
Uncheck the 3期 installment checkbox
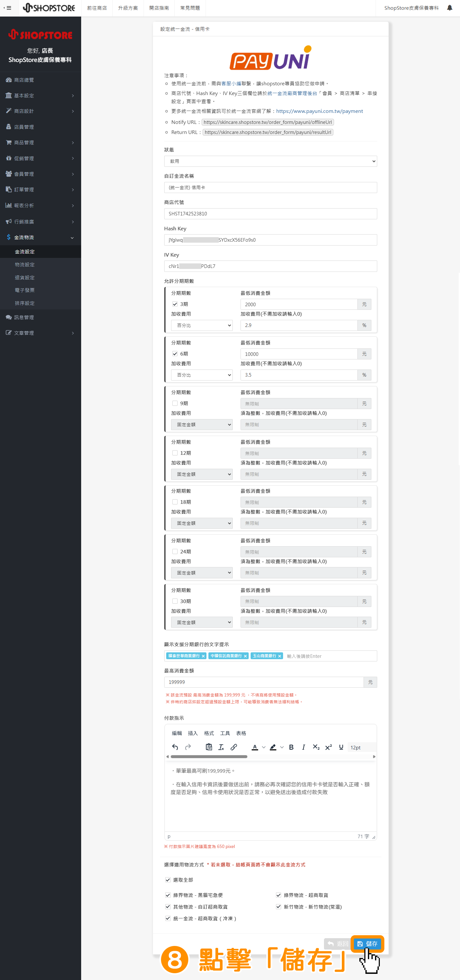175,304
